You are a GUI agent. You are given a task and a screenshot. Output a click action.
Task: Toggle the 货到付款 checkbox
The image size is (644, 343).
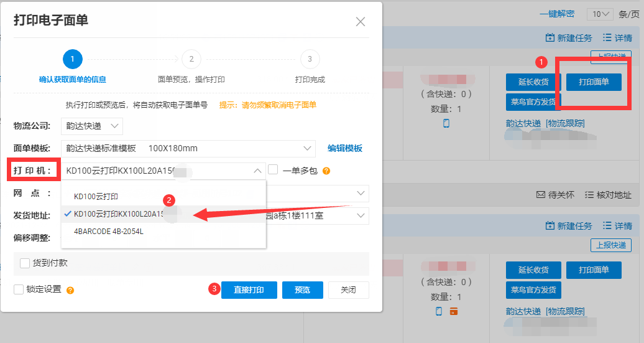25,263
